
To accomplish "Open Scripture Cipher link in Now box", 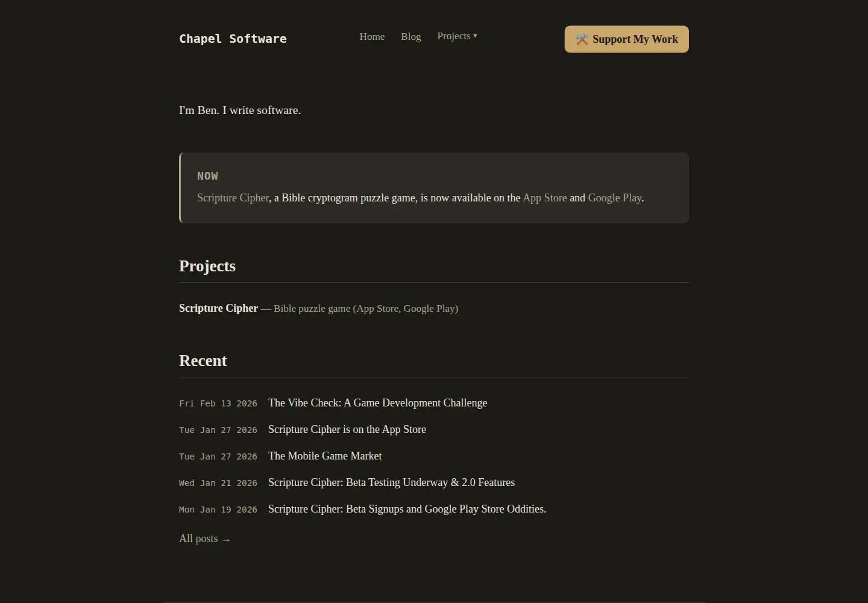I will (x=233, y=198).
